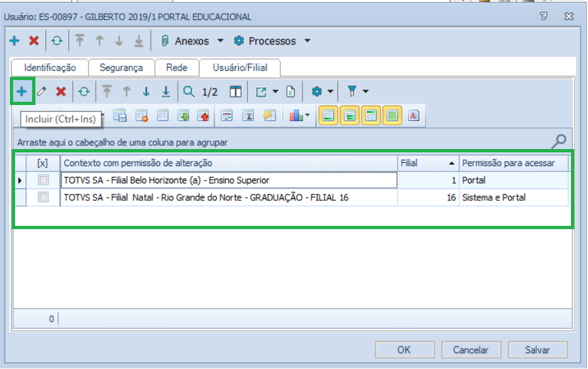The height and width of the screenshot is (369, 588).
Task: Switch to the Identificação tab
Action: [50, 68]
